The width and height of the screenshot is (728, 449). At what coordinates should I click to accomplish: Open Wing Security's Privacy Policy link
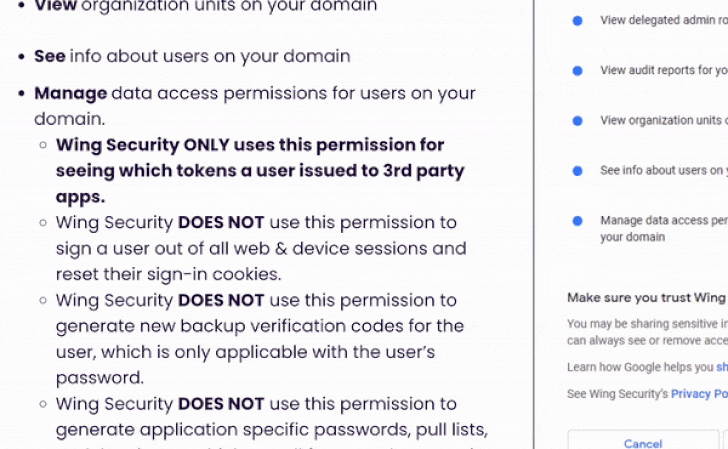point(698,394)
